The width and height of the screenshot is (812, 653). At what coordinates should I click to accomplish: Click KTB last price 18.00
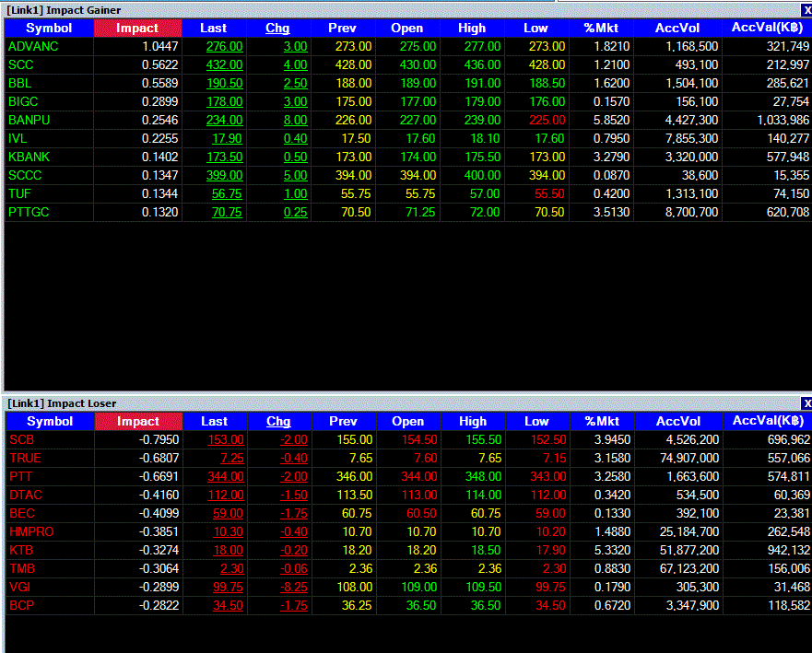point(228,550)
